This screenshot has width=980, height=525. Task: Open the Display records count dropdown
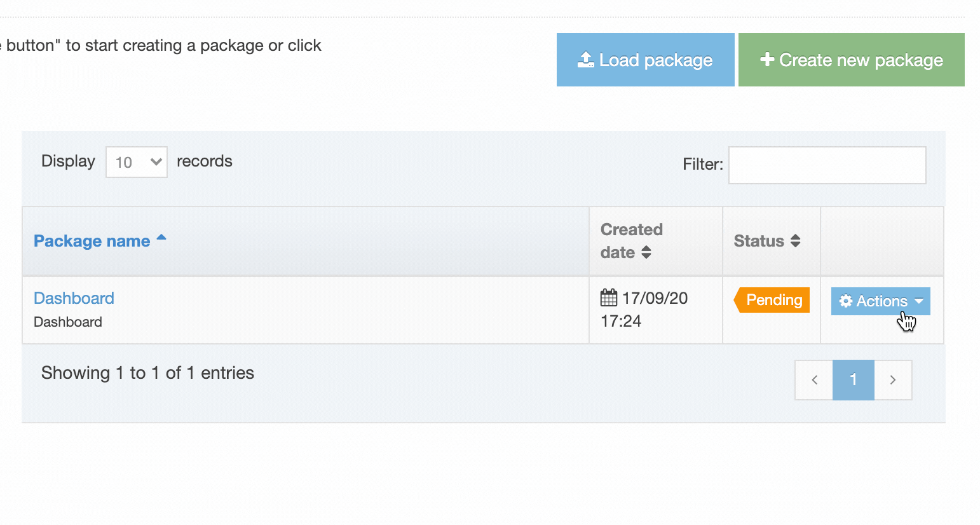[x=136, y=162]
